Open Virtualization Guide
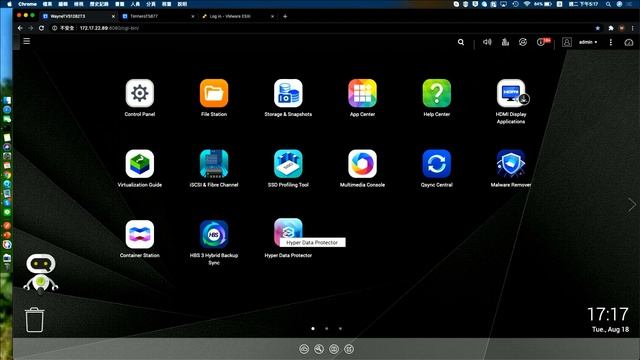This screenshot has height=360, width=640. pyautogui.click(x=140, y=164)
